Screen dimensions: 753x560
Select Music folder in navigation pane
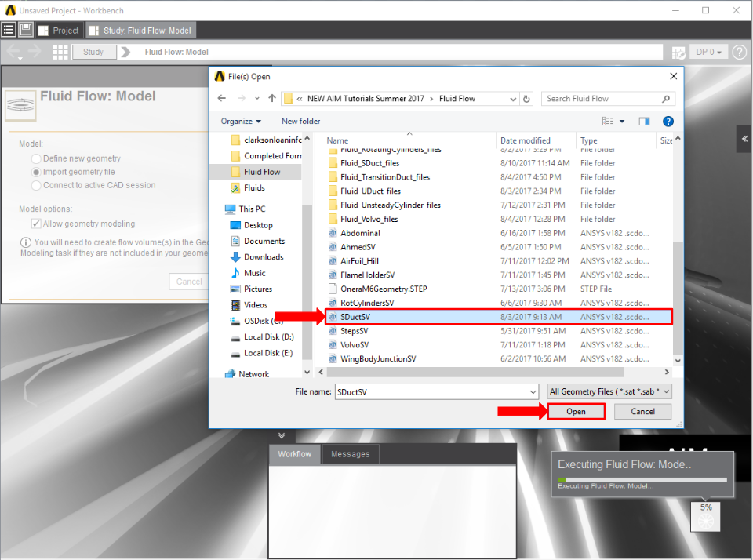(x=254, y=273)
